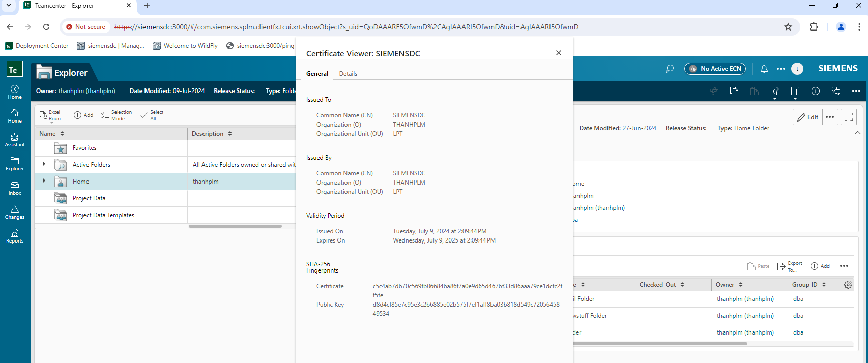Open the Welcome to WildFly bookmark
The height and width of the screenshot is (363, 868).
point(185,46)
